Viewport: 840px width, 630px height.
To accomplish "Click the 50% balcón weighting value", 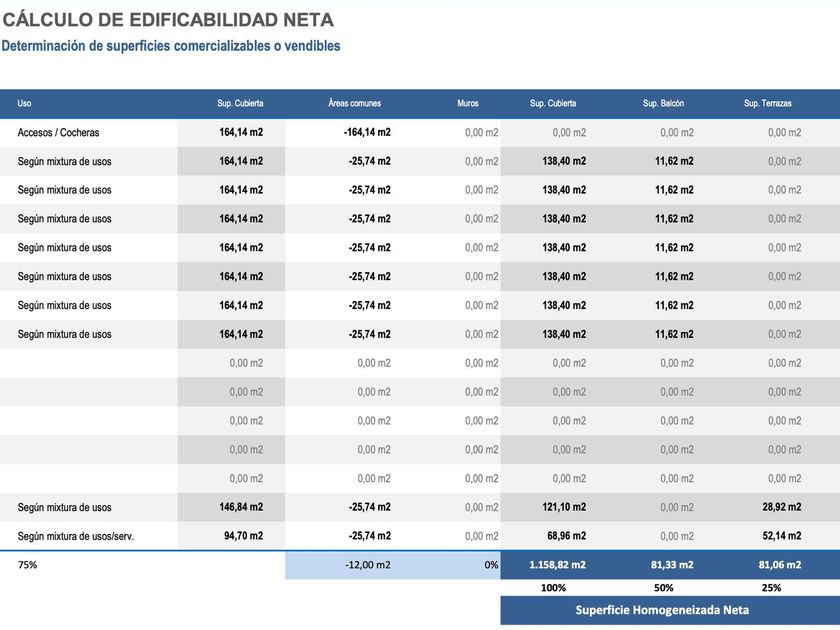I will coord(663,588).
